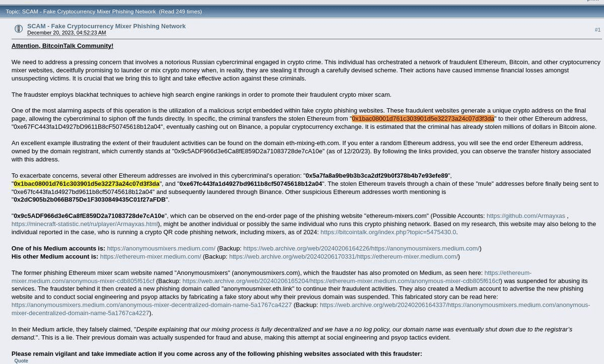Viewport: 604px width, 364px height.
Task: Open the bitcointalk topic=5475430.0 link
Action: tap(388, 232)
